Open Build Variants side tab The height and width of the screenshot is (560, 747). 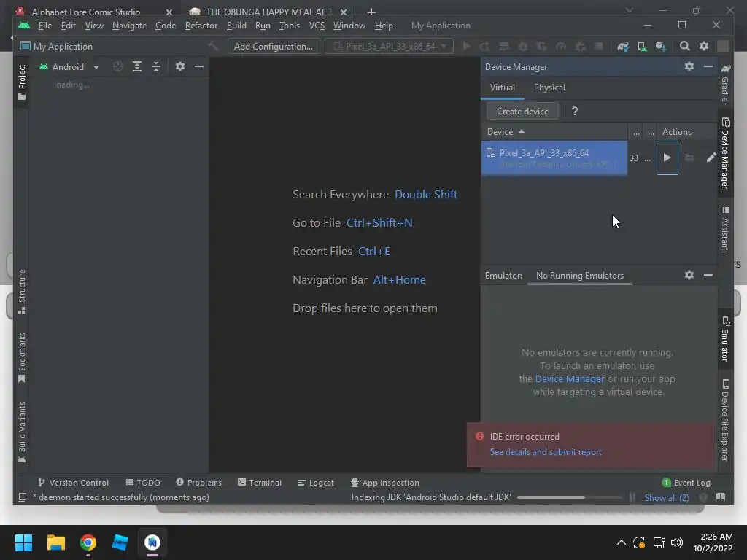click(21, 432)
